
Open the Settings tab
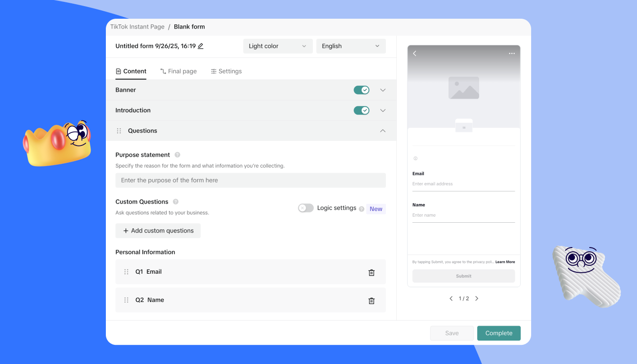[x=226, y=71]
